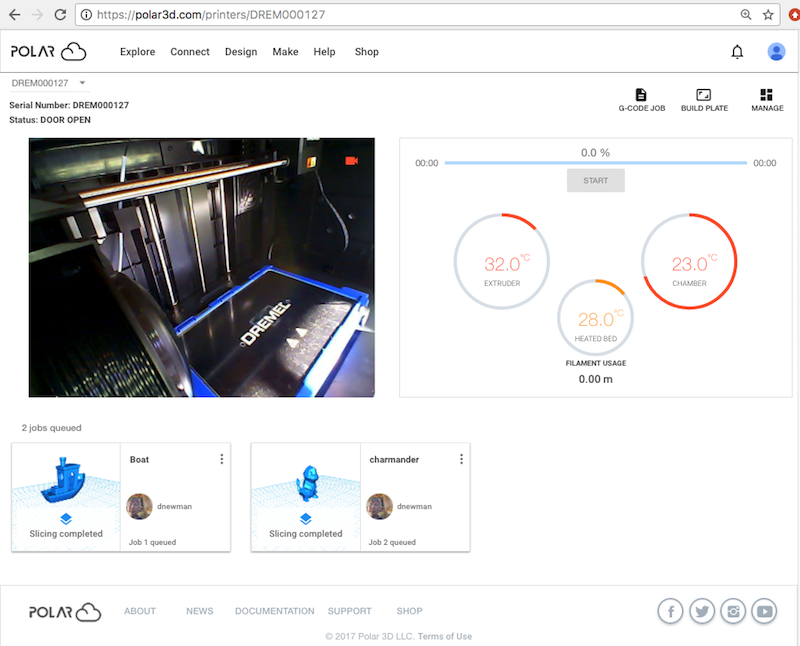Click the printer webcam feed
Image resolution: width=800 pixels, height=646 pixels.
[x=202, y=267]
